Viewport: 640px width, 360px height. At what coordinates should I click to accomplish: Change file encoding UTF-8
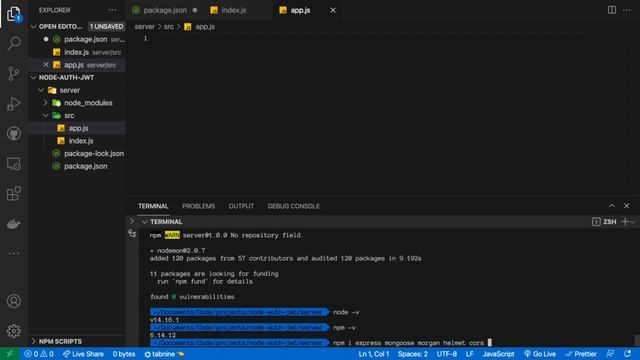coord(447,354)
